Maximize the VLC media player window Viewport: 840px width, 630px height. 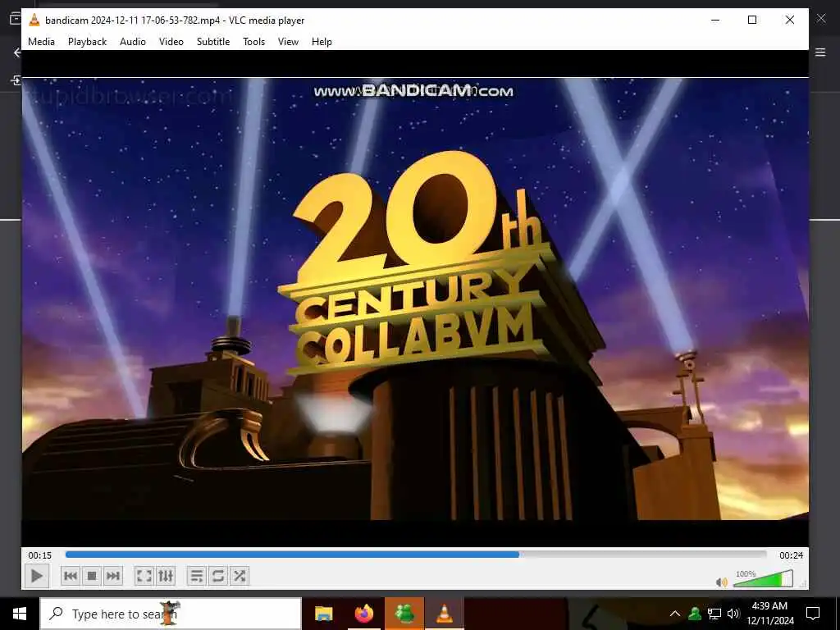pos(752,20)
